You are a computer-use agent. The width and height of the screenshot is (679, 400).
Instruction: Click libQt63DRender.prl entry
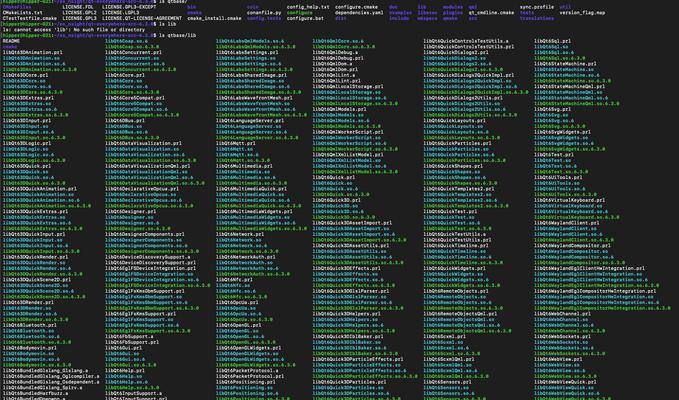(28, 303)
